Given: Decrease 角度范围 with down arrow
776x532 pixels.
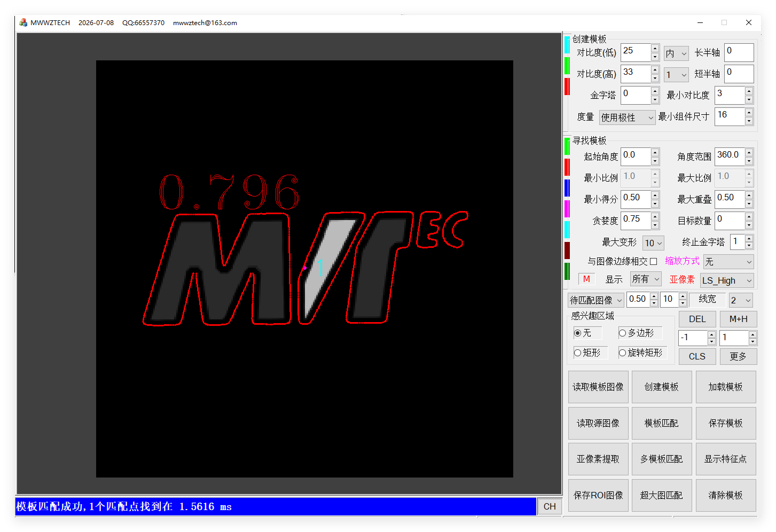Looking at the screenshot, I should coord(749,161).
